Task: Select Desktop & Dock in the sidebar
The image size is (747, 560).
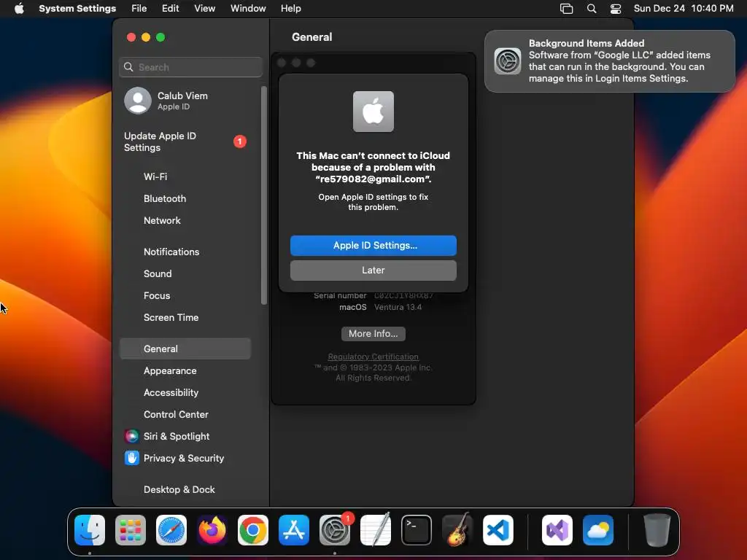Action: [x=185, y=489]
